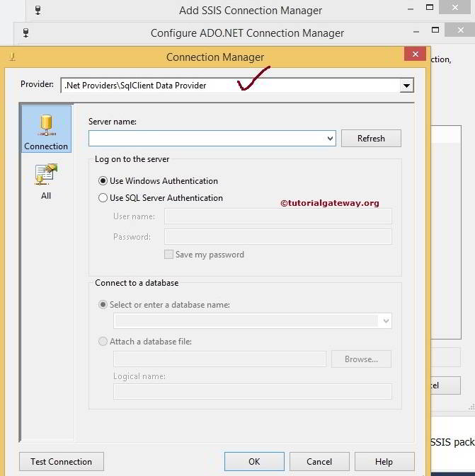The width and height of the screenshot is (475, 476).
Task: Minimize the Add SSIS Connection Manager window
Action: click(x=411, y=9)
